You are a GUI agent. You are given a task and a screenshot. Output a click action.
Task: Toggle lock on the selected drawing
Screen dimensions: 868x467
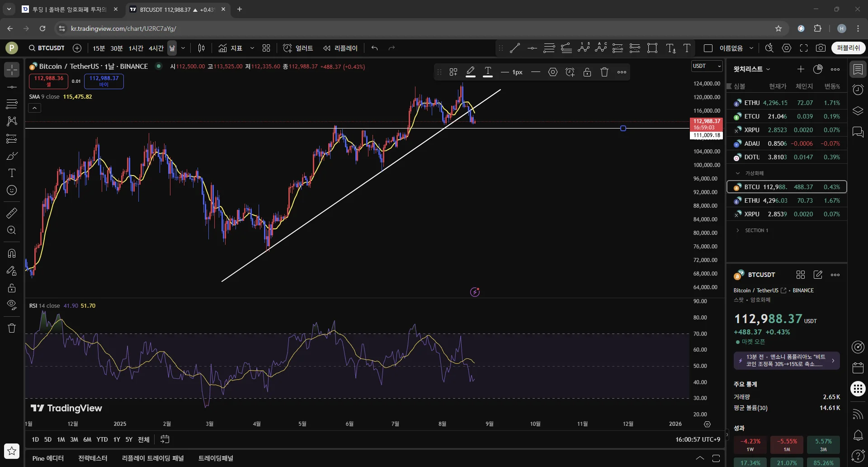pyautogui.click(x=587, y=72)
